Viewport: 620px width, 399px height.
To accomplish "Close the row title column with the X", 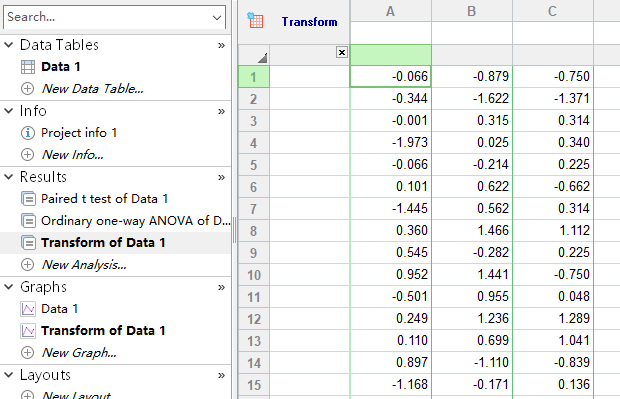I will coord(342,52).
